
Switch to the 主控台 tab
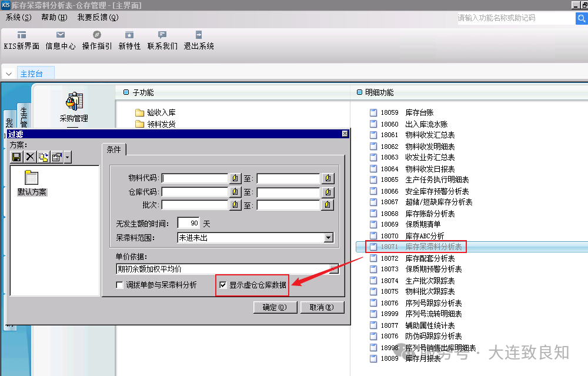tap(32, 74)
